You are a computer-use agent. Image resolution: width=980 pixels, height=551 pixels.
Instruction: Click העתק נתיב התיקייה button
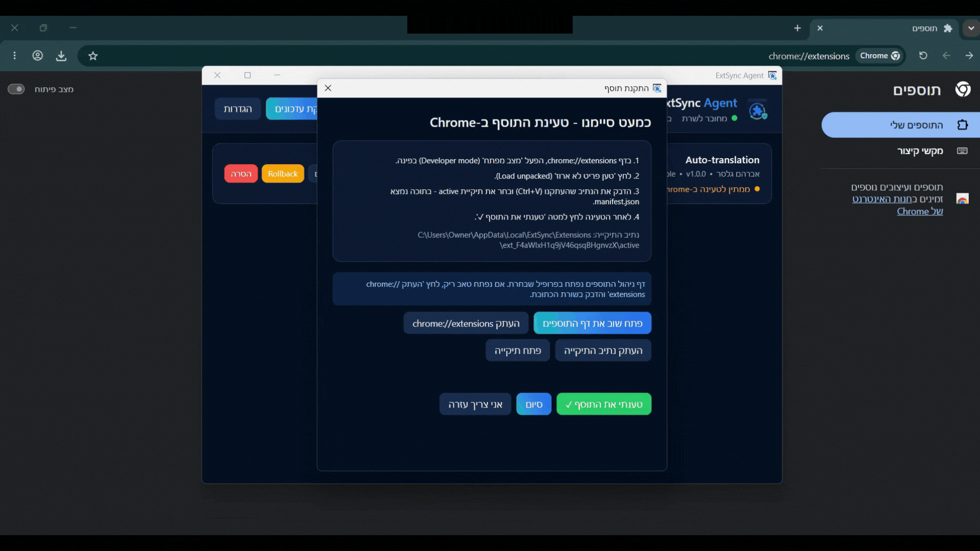(603, 350)
